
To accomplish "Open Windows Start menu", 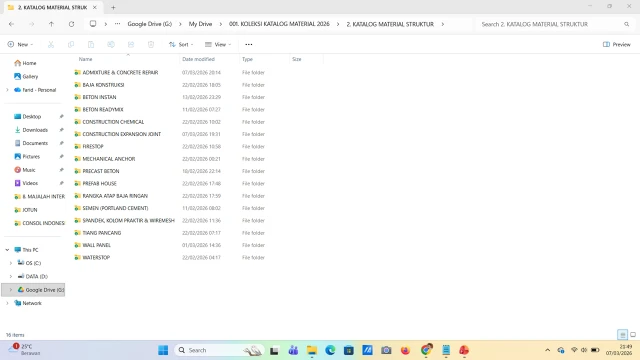I will tap(163, 350).
